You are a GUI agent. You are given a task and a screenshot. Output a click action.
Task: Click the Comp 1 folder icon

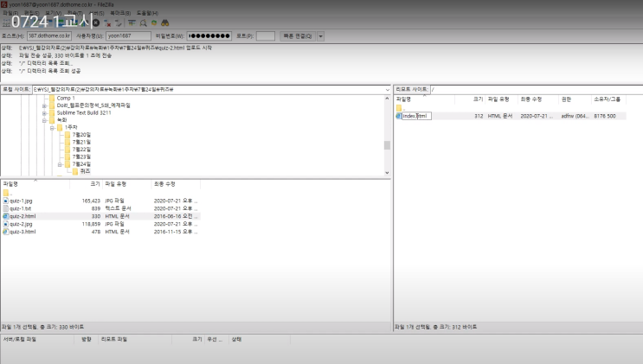click(x=52, y=98)
